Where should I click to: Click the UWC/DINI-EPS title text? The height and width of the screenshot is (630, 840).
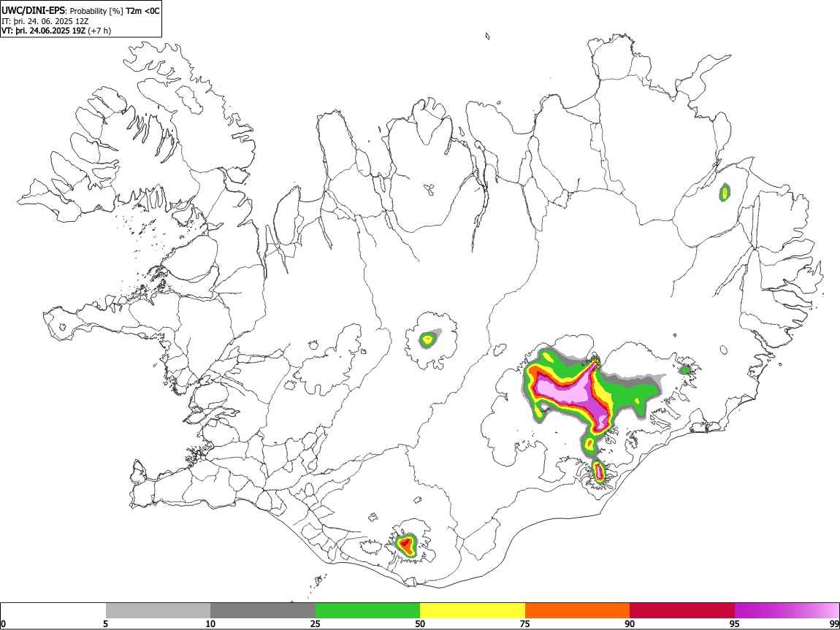(x=32, y=11)
